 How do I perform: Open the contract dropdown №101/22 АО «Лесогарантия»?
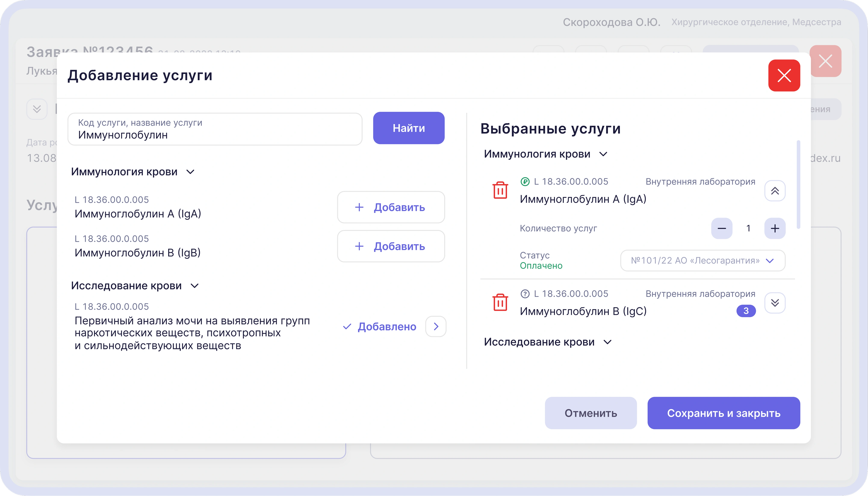point(703,261)
